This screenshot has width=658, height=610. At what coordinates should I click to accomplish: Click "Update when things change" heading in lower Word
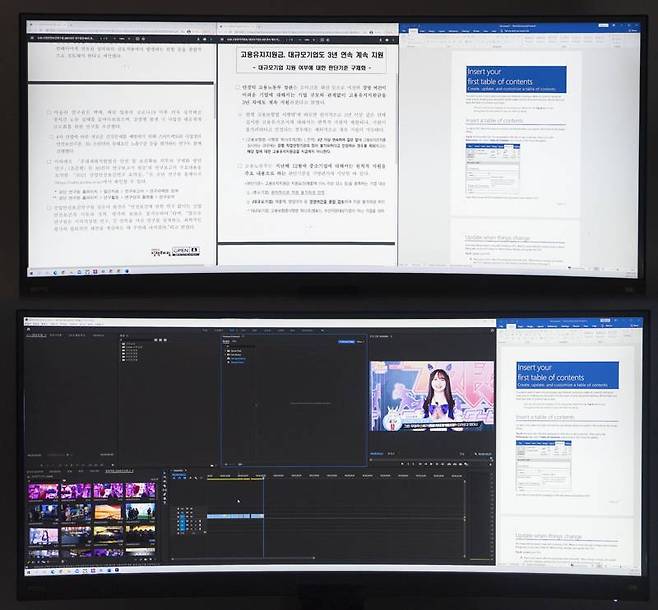(x=548, y=536)
